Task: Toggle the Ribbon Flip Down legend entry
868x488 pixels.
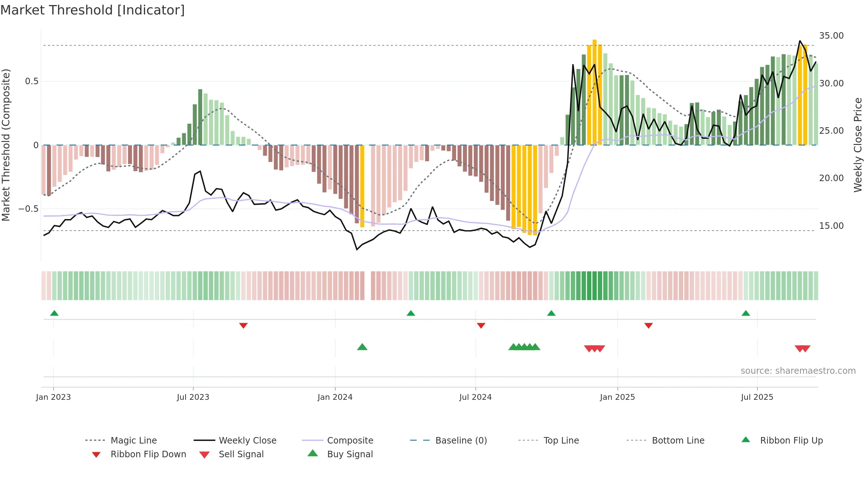Action: click(139, 454)
